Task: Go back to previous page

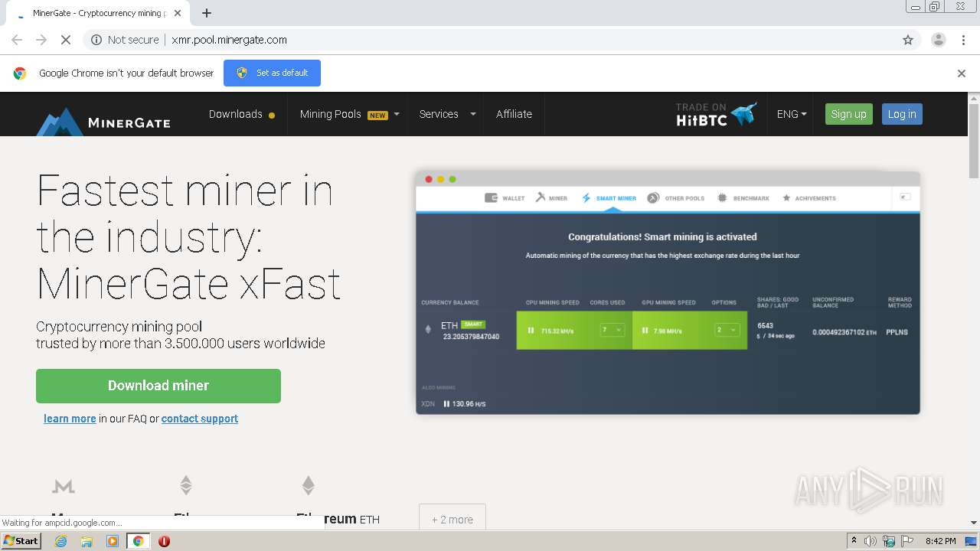Action: pos(17,40)
